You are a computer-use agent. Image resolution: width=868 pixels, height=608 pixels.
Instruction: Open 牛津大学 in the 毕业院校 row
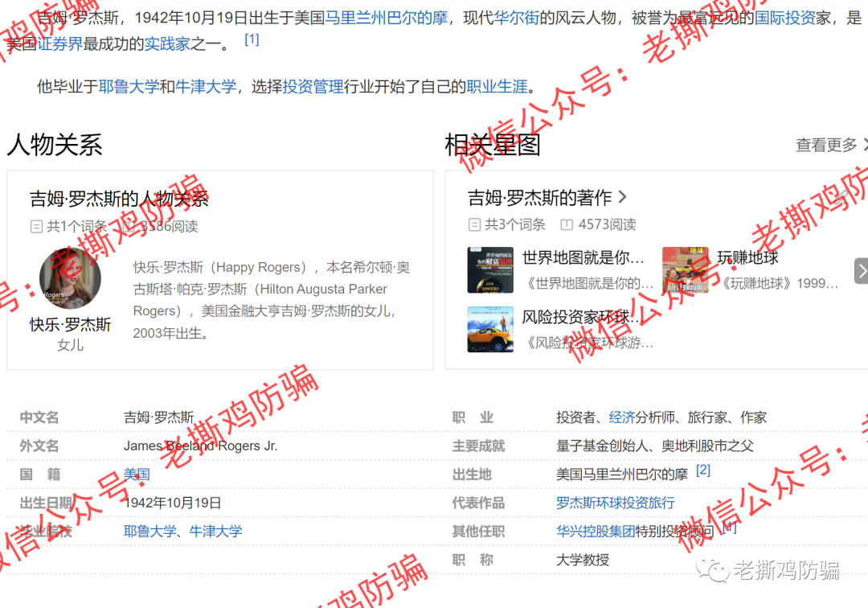tap(216, 532)
